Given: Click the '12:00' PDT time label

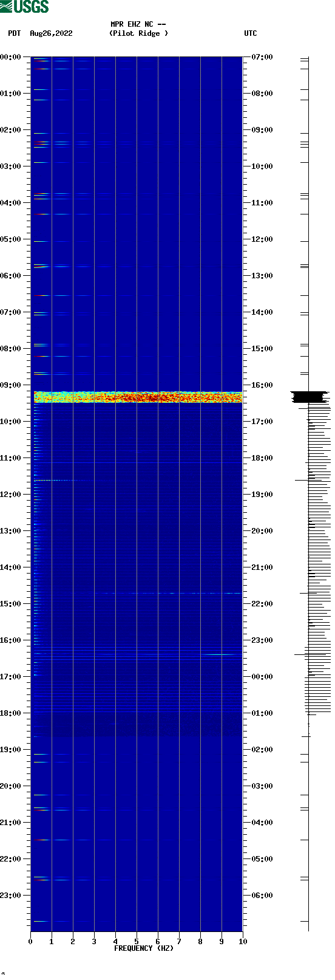Looking at the screenshot, I should pos(10,495).
